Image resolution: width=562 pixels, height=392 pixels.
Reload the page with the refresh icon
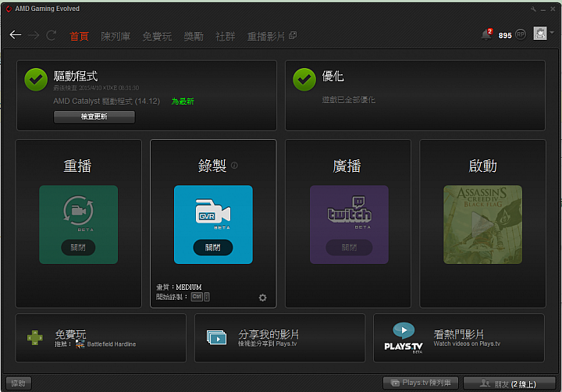point(52,35)
